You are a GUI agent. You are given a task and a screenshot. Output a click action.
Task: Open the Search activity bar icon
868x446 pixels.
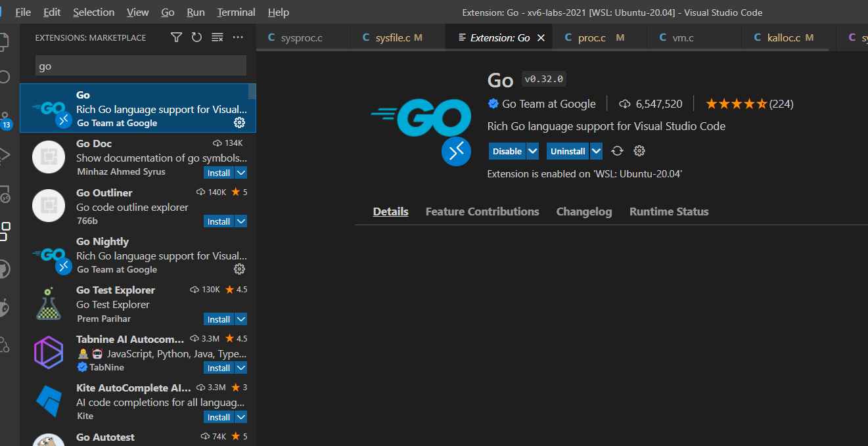coord(5,78)
